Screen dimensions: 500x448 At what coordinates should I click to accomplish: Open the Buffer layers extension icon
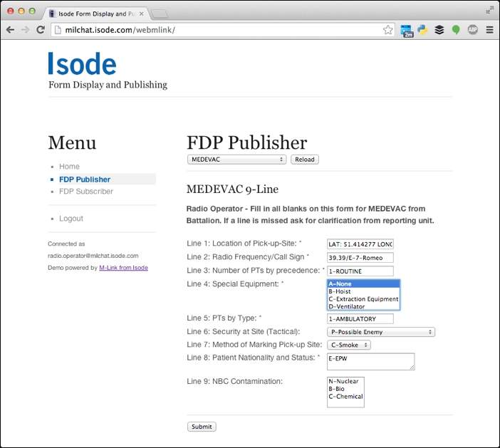439,30
